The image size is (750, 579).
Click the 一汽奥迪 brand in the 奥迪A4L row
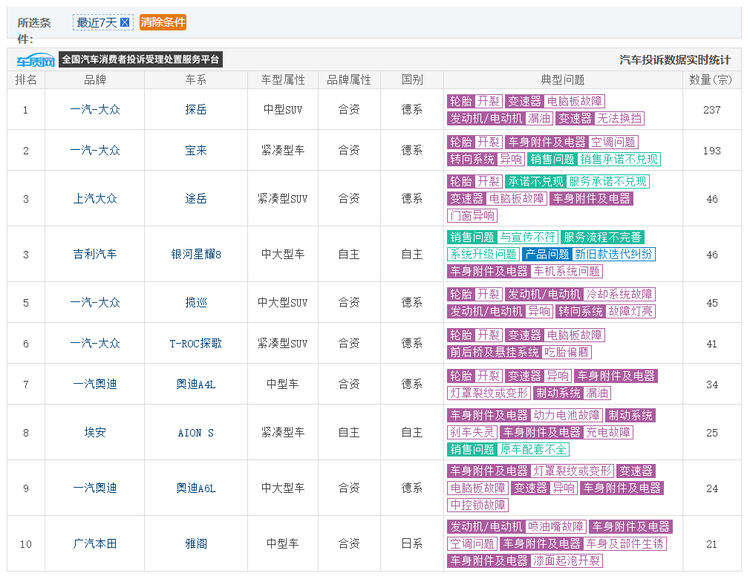pos(95,384)
